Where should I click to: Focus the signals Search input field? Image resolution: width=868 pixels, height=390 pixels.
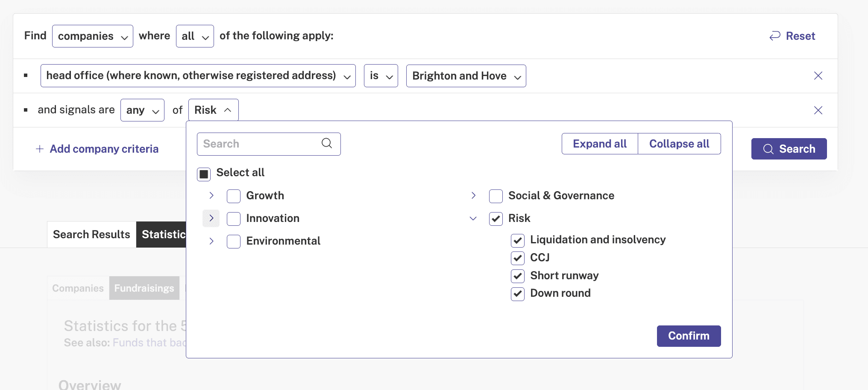269,144
